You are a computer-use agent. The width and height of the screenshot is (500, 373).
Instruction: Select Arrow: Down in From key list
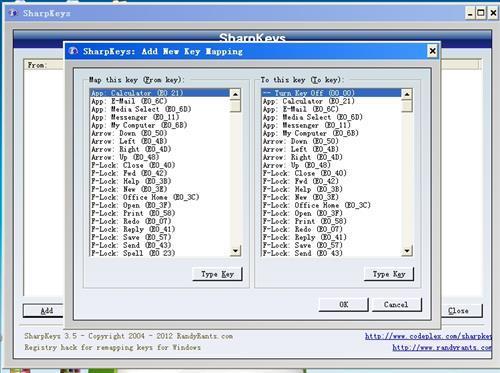click(160, 133)
